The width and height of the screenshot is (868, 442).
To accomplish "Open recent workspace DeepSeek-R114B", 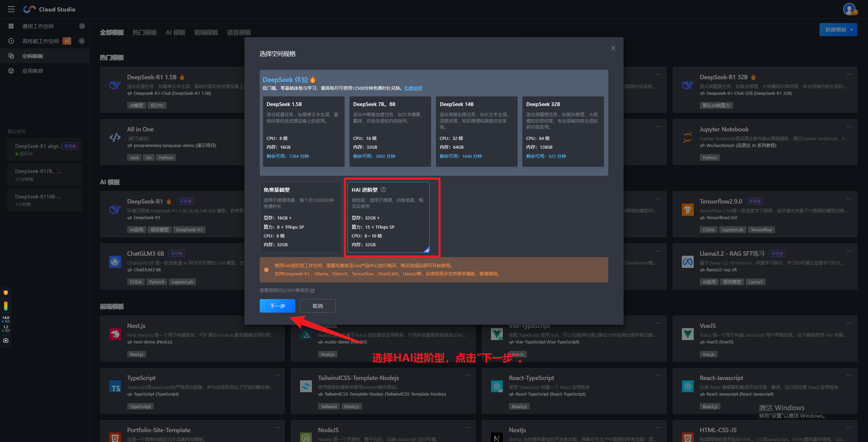I will click(44, 200).
